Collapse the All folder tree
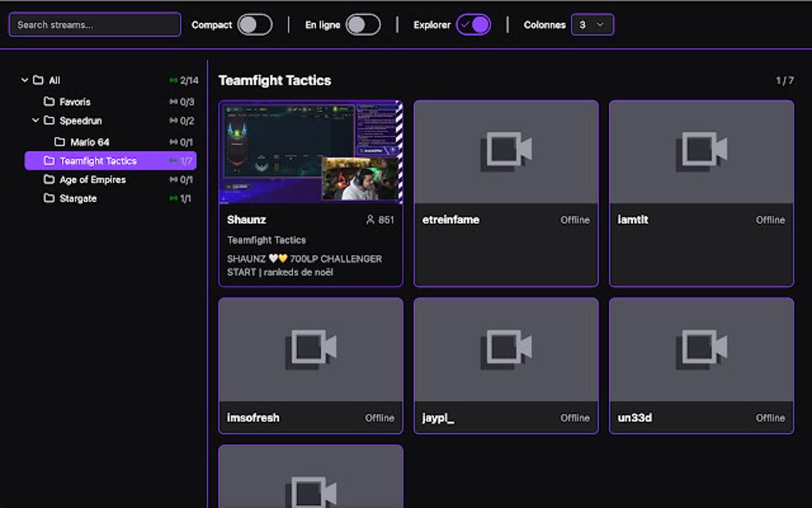Screen dimensions: 812x508 coord(25,80)
